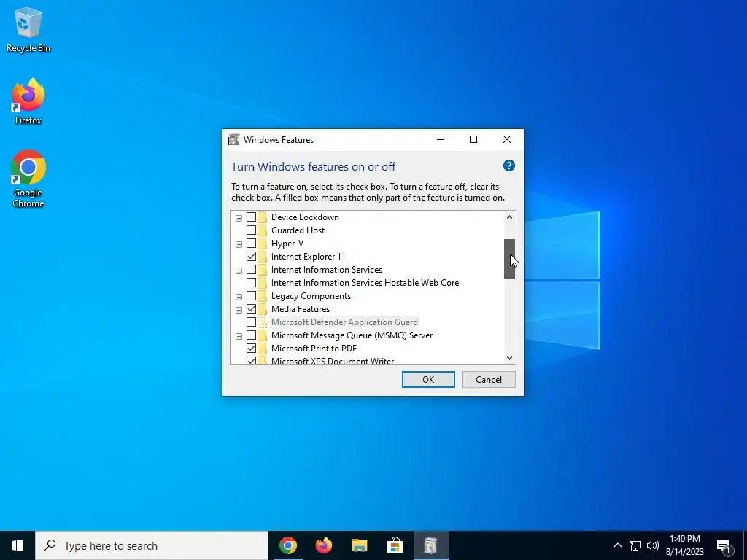Enable the Device Lockdown checkbox
747x560 pixels.
coord(251,217)
